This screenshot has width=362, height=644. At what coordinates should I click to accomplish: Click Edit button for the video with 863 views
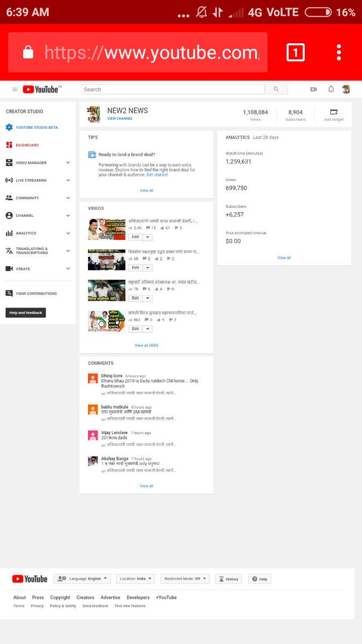(135, 329)
